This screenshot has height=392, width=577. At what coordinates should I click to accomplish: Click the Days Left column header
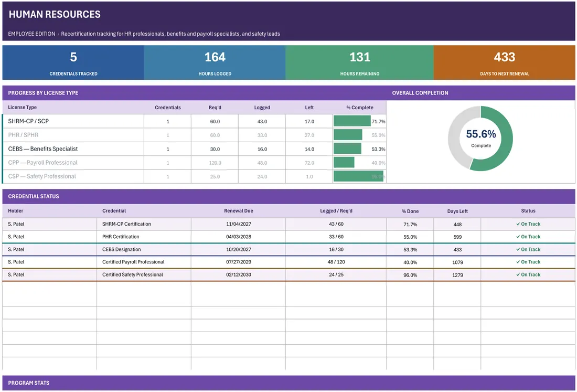(x=457, y=211)
